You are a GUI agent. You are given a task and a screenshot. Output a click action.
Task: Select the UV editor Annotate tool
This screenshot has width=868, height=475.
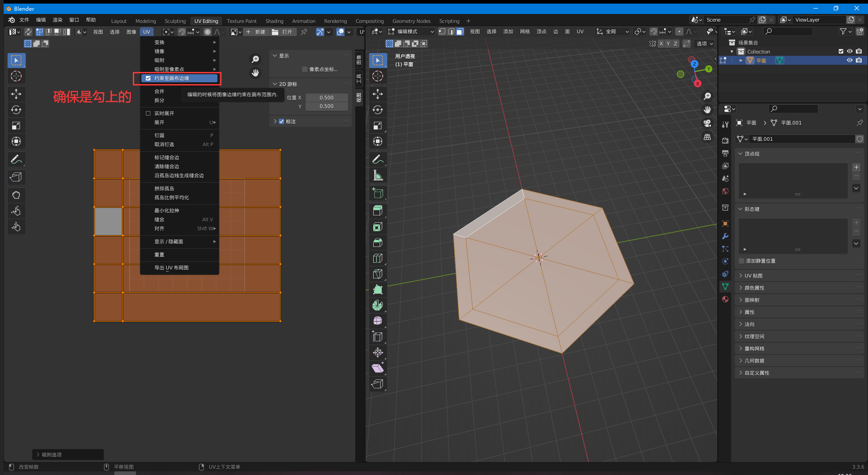coord(16,159)
